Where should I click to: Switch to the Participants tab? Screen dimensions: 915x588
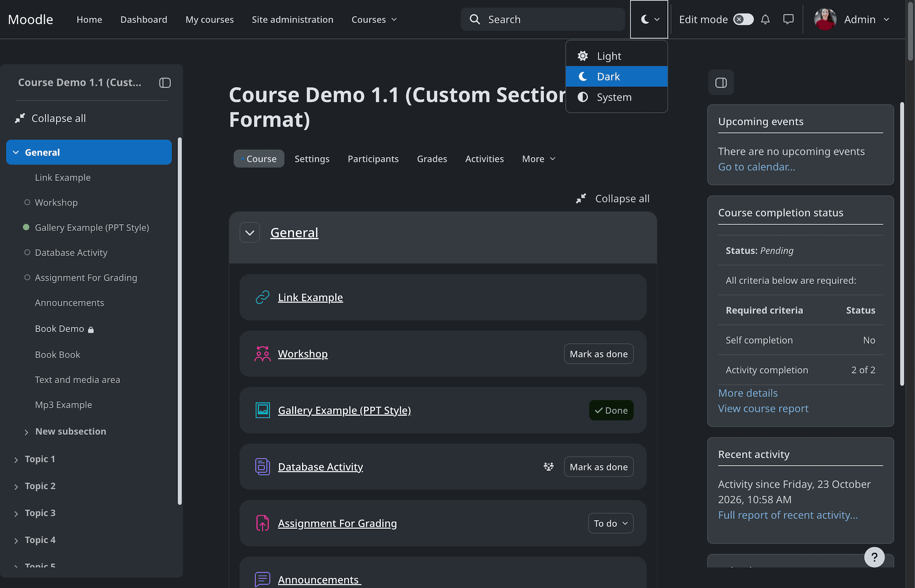click(373, 159)
